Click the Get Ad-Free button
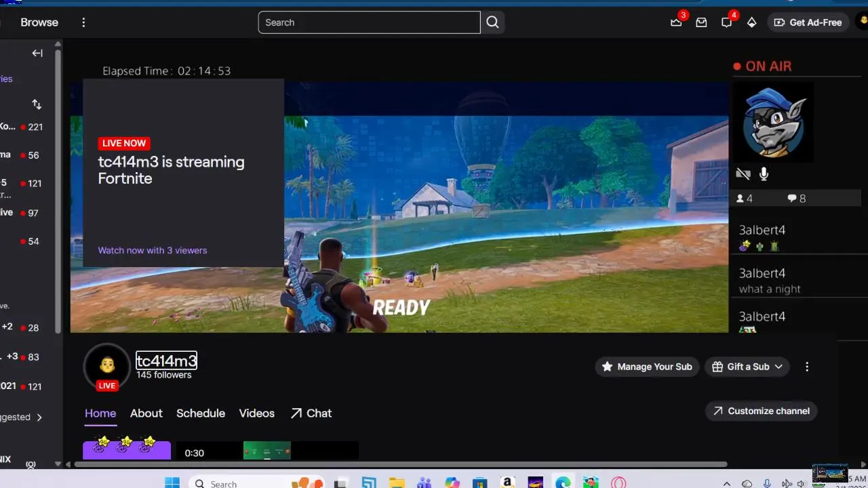 coord(808,22)
